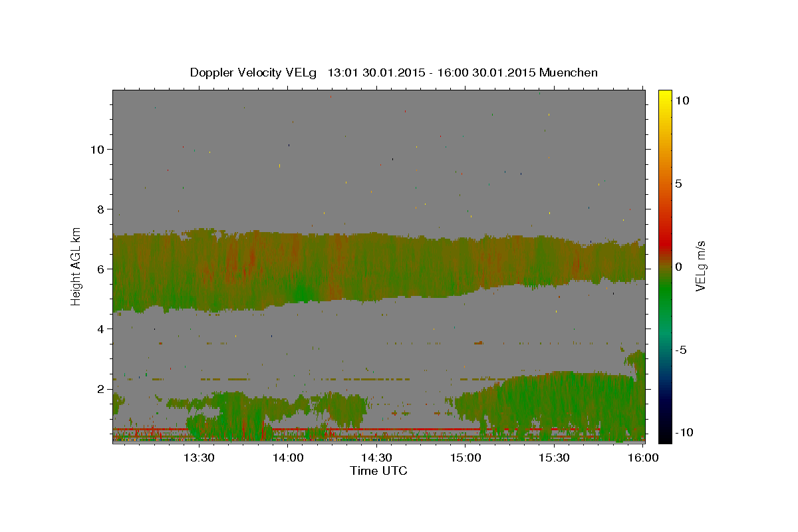The width and height of the screenshot is (798, 532).
Task: Click the height tick label '10'
Action: coord(96,149)
